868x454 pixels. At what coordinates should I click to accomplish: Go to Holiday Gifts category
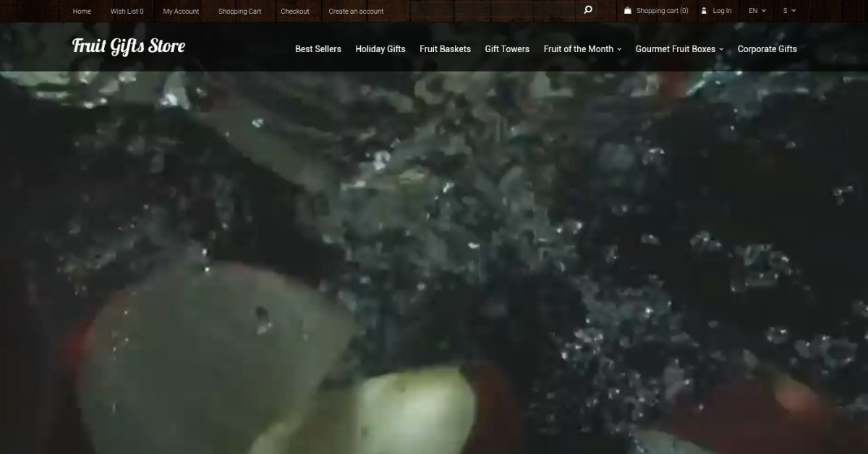(380, 49)
